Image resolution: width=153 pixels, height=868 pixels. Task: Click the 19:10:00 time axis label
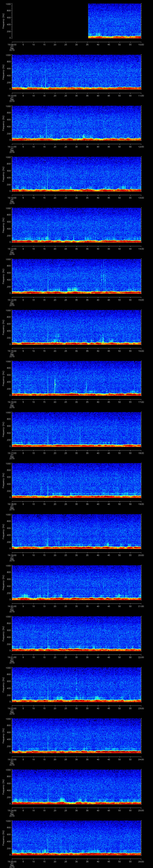tap(12, 95)
